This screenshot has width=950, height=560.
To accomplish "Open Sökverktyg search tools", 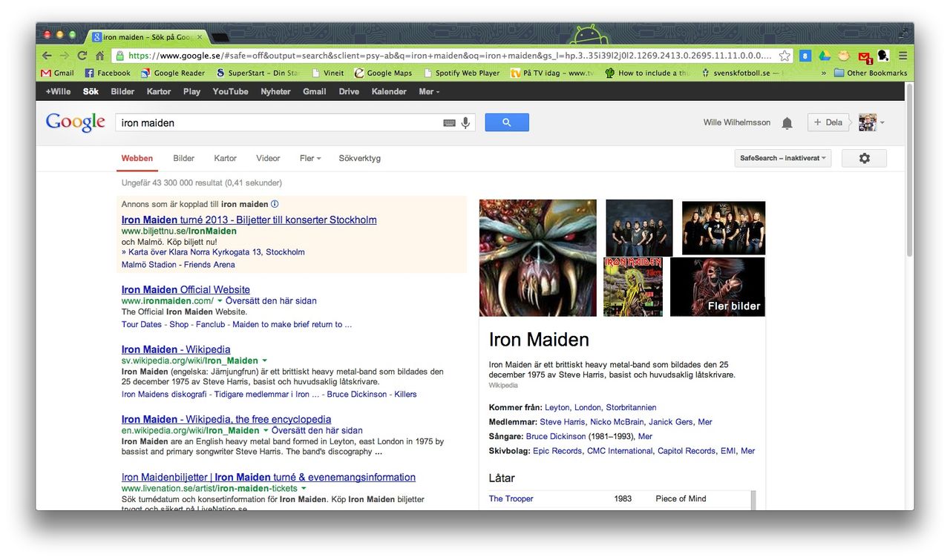I will tap(359, 158).
